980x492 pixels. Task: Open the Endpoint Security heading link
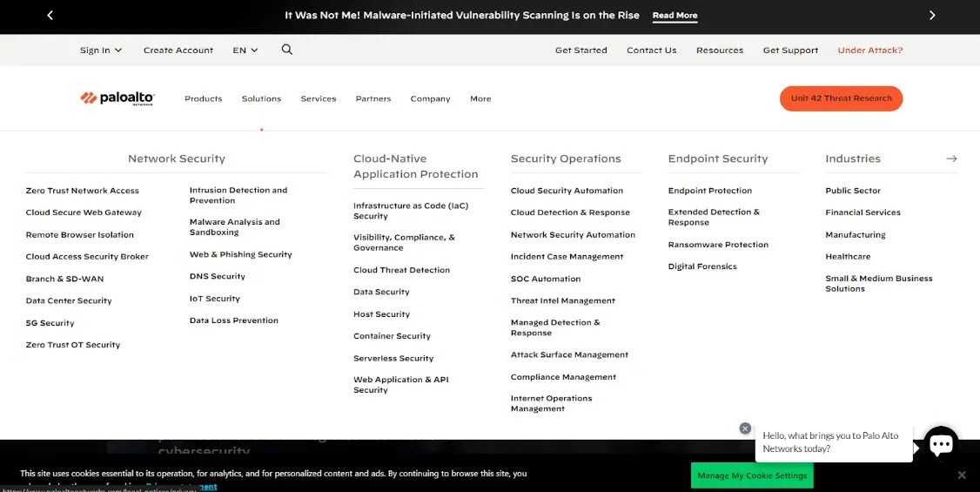coord(717,158)
